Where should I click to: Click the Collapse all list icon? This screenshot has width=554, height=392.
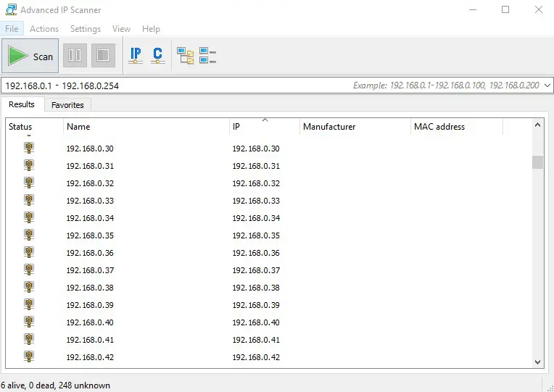[x=207, y=56]
